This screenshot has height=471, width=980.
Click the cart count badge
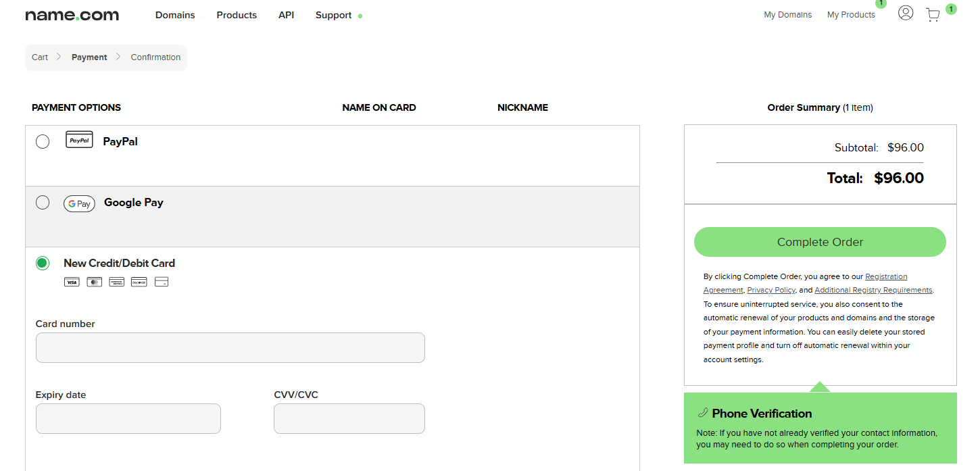click(951, 9)
